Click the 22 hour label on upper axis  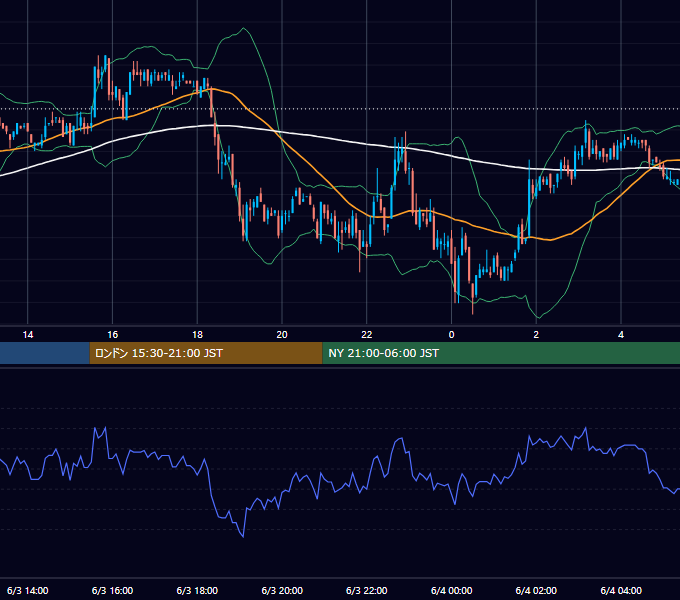pos(367,335)
